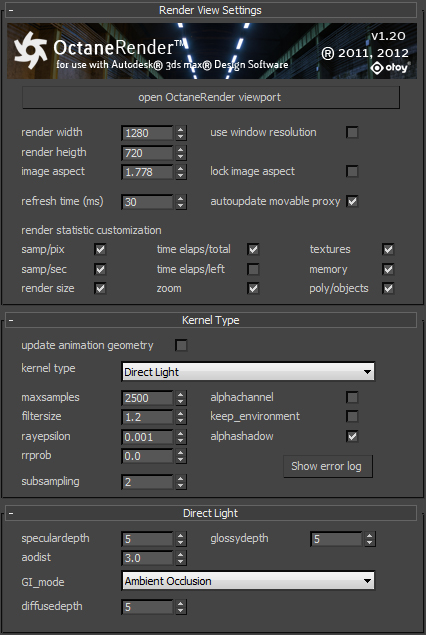Click the filtersize spinner arrows

[181, 417]
